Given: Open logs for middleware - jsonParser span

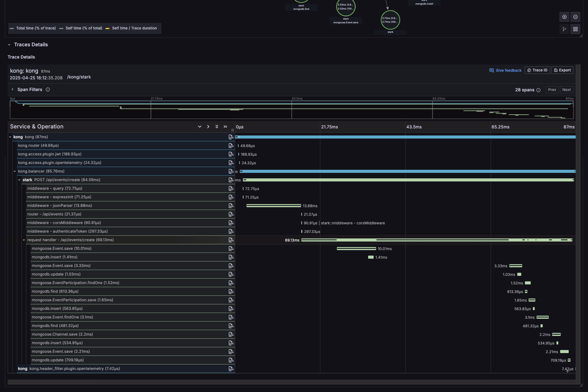Looking at the screenshot, I should click(x=231, y=206).
